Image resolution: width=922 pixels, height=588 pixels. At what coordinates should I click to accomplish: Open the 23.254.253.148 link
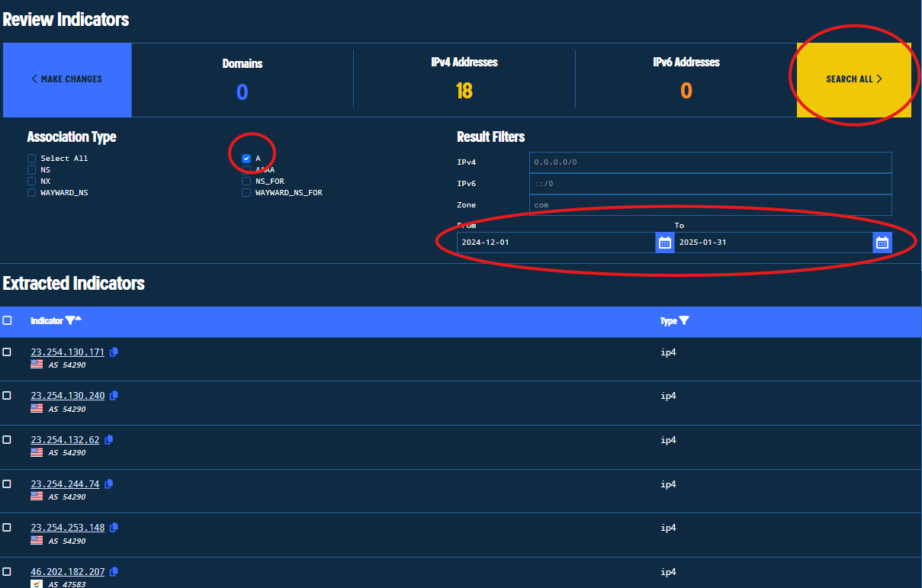(x=67, y=528)
